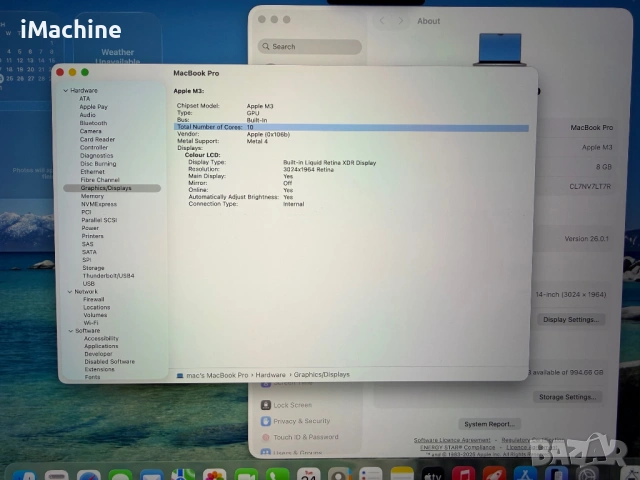
Task: Open Mail from the Dock
Action: pyautogui.click(x=151, y=476)
